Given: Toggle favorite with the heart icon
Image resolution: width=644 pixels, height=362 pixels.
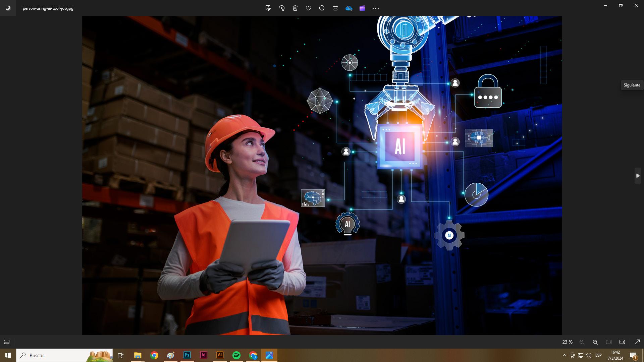Looking at the screenshot, I should click(309, 8).
